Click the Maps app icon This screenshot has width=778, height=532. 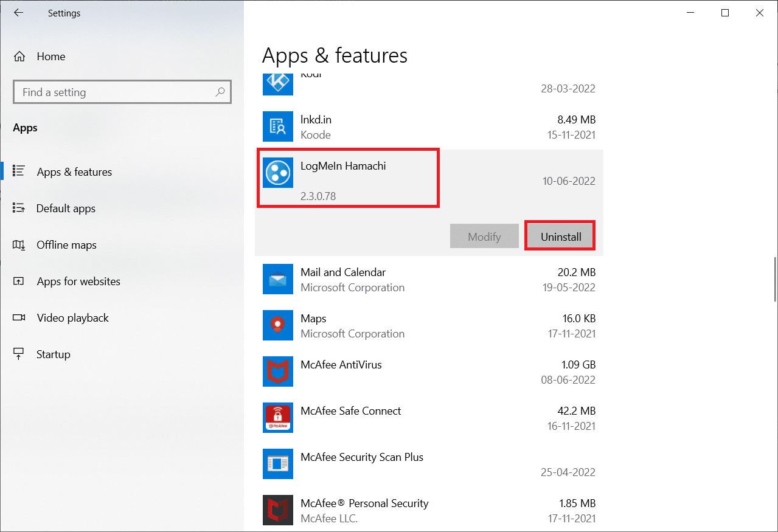click(x=278, y=326)
